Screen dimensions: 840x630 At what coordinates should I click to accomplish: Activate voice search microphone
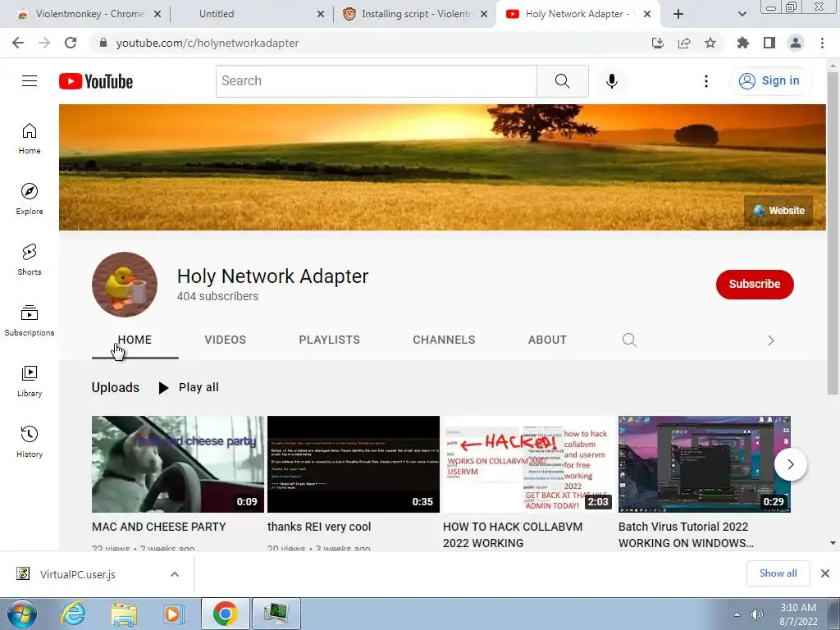(x=612, y=81)
